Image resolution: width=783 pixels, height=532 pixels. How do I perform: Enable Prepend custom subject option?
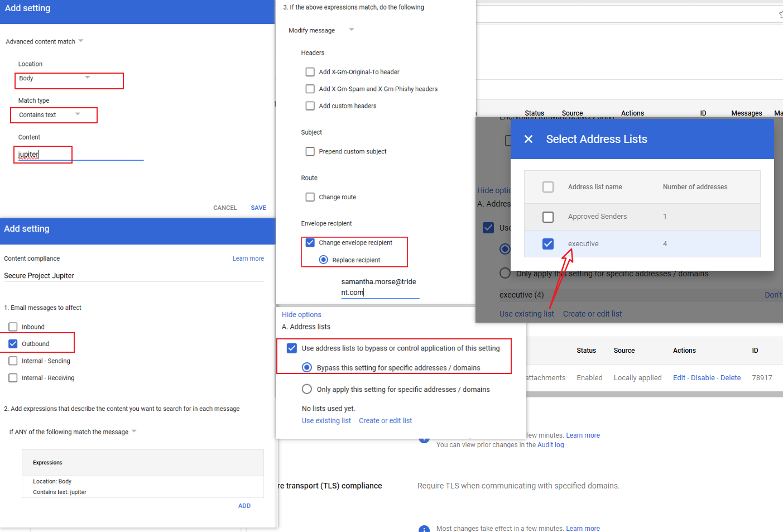pos(310,152)
